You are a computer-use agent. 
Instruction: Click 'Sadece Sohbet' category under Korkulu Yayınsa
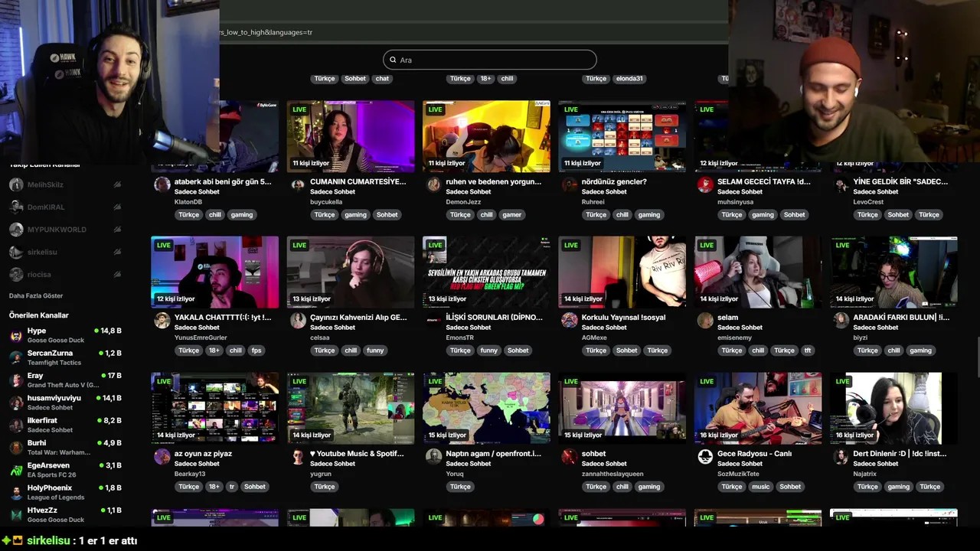click(x=604, y=328)
